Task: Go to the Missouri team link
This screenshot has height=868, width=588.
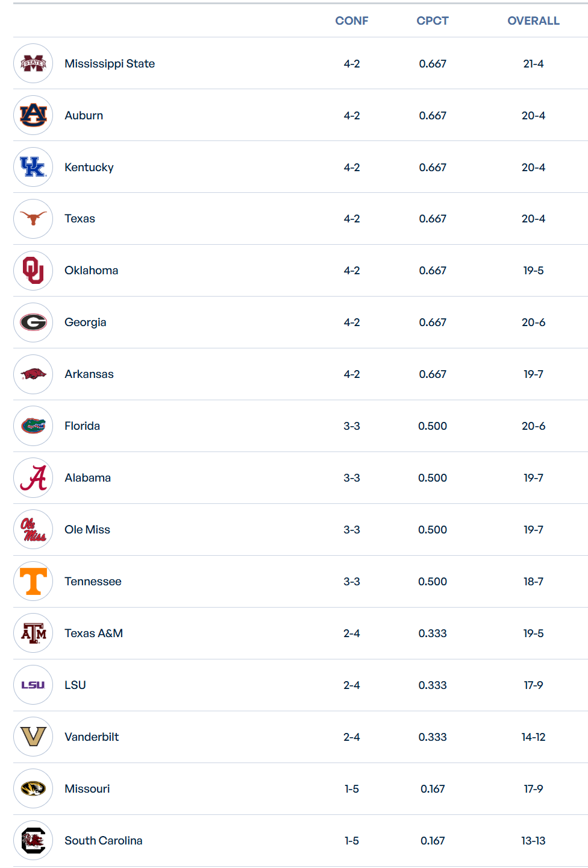Action: click(87, 789)
